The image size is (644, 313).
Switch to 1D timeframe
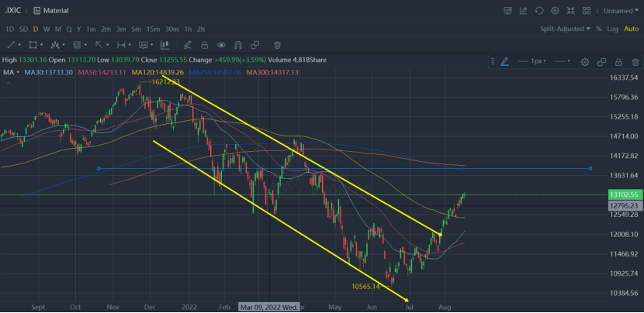tap(9, 29)
